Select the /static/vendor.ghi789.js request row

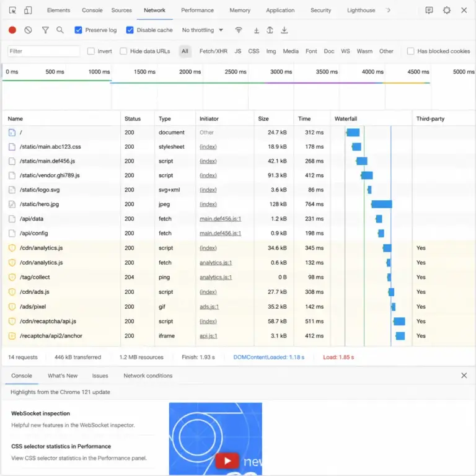click(239, 175)
